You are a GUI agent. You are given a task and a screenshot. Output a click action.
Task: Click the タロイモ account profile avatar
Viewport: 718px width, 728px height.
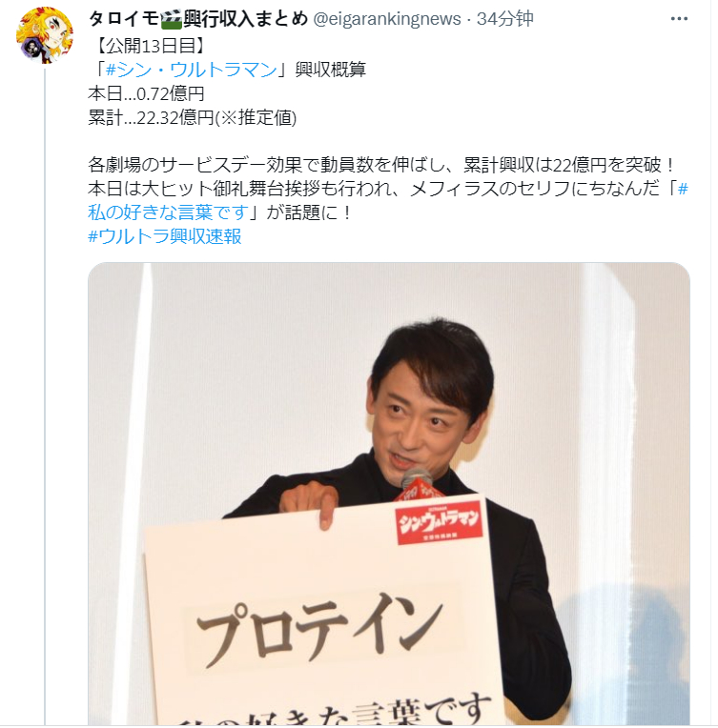point(45,35)
